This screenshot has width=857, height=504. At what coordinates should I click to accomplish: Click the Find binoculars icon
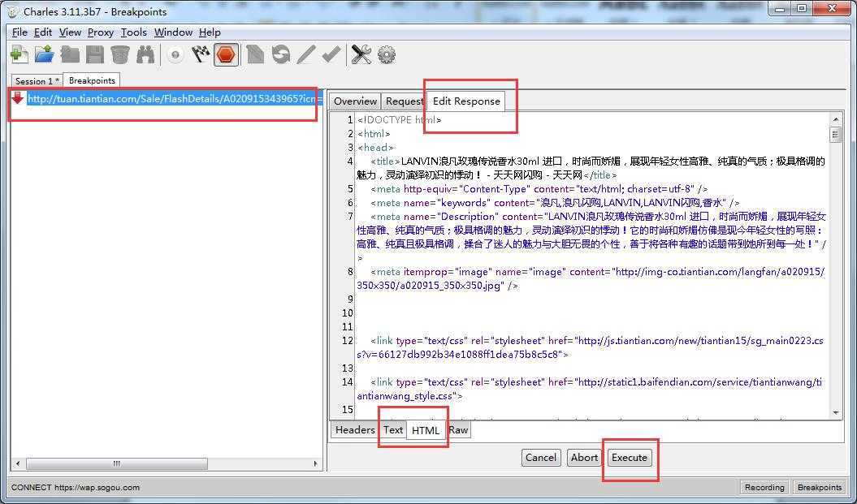click(x=145, y=54)
